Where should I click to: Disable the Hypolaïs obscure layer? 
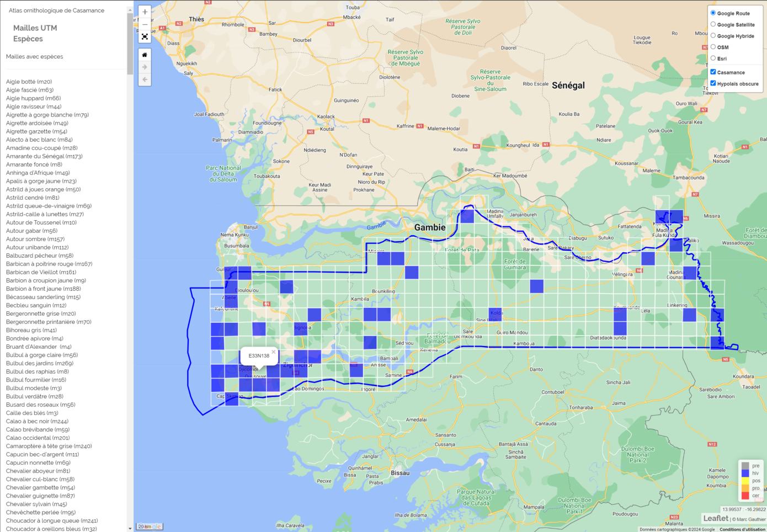pos(713,83)
